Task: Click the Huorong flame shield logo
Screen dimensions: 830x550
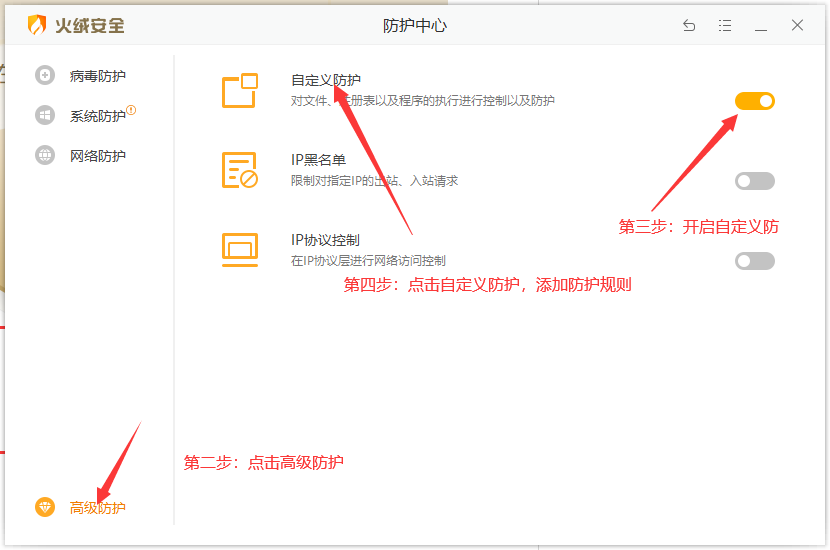Action: click(x=37, y=26)
